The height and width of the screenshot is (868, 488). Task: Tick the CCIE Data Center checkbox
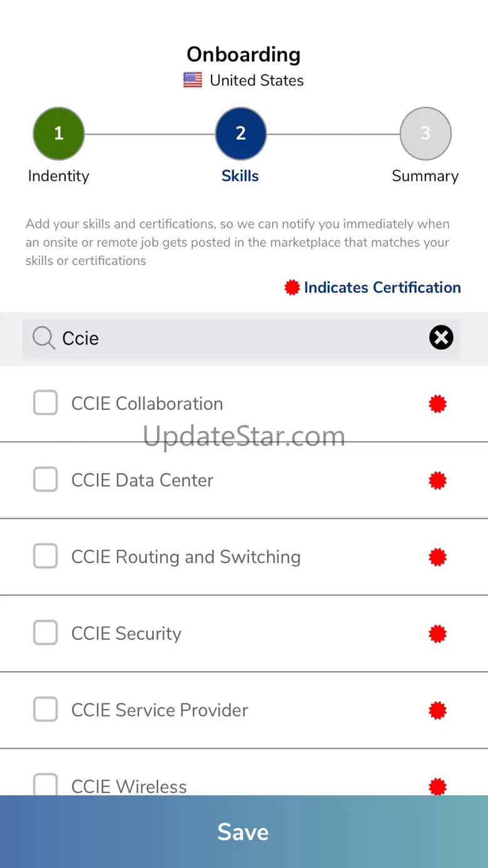coord(46,479)
